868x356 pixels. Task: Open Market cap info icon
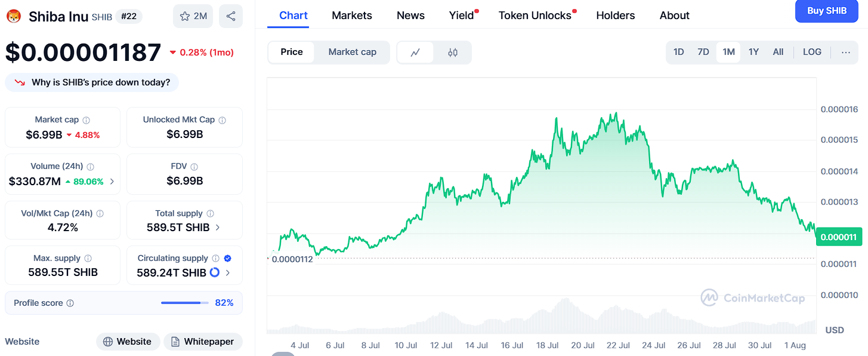[87, 120]
